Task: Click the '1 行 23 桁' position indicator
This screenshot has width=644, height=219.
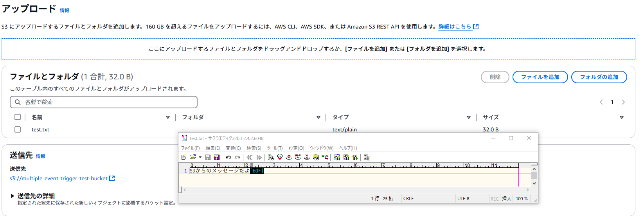Action: [x=382, y=199]
